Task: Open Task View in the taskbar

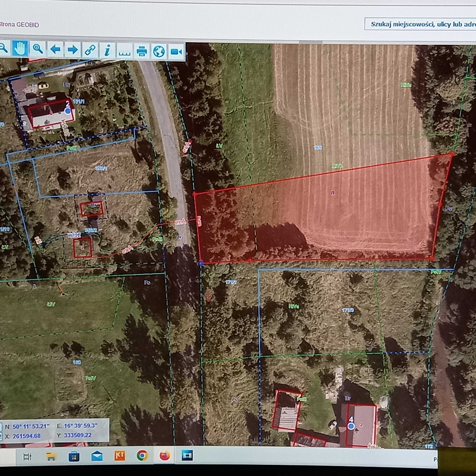Action: (x=27, y=457)
